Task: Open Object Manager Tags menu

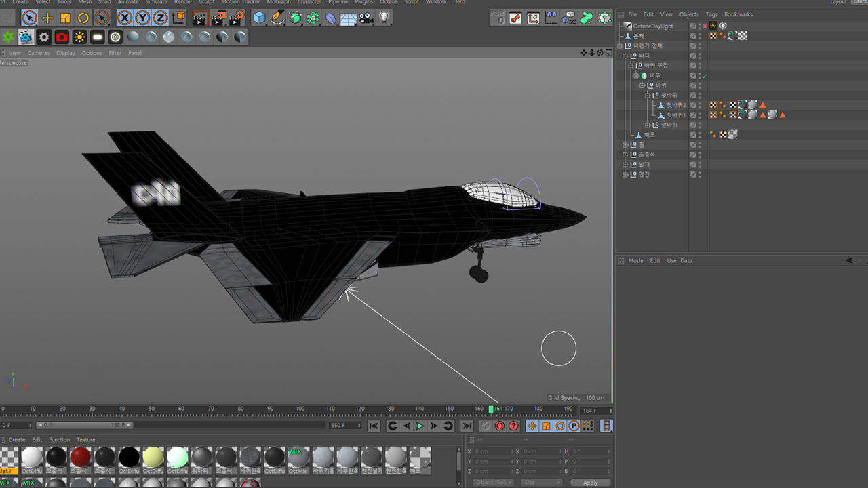Action: pos(711,14)
